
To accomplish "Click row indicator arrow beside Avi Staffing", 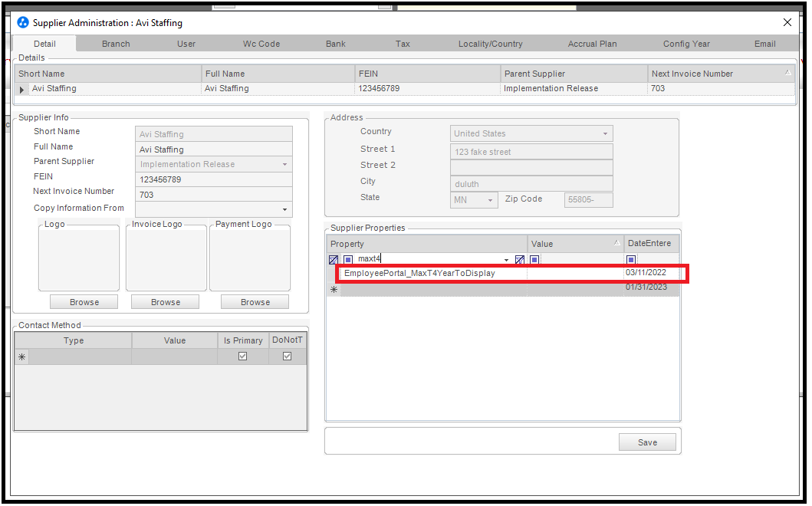I will (21, 90).
